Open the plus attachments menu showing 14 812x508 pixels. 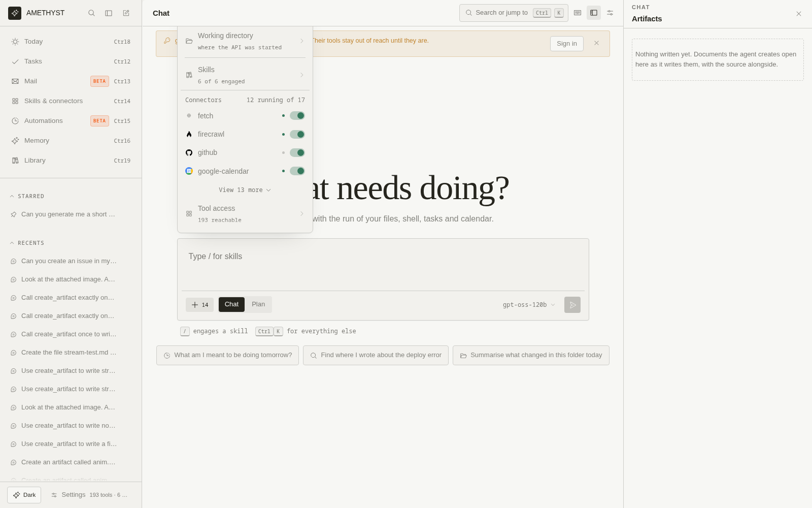(x=199, y=305)
